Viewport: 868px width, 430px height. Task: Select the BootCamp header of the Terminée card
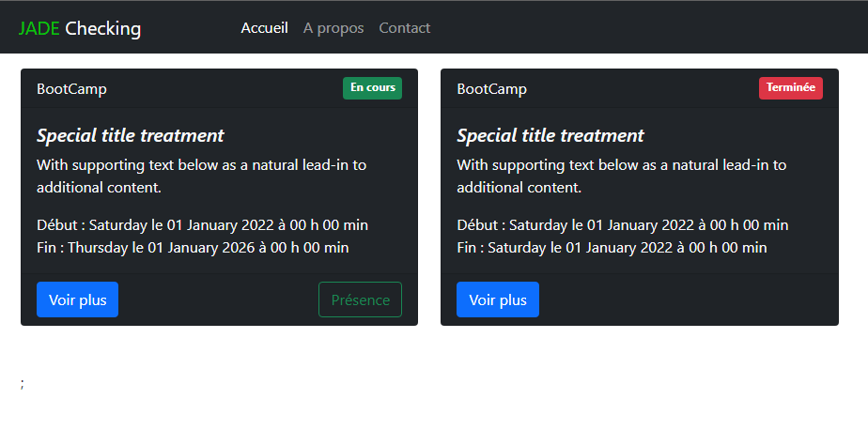(x=491, y=89)
